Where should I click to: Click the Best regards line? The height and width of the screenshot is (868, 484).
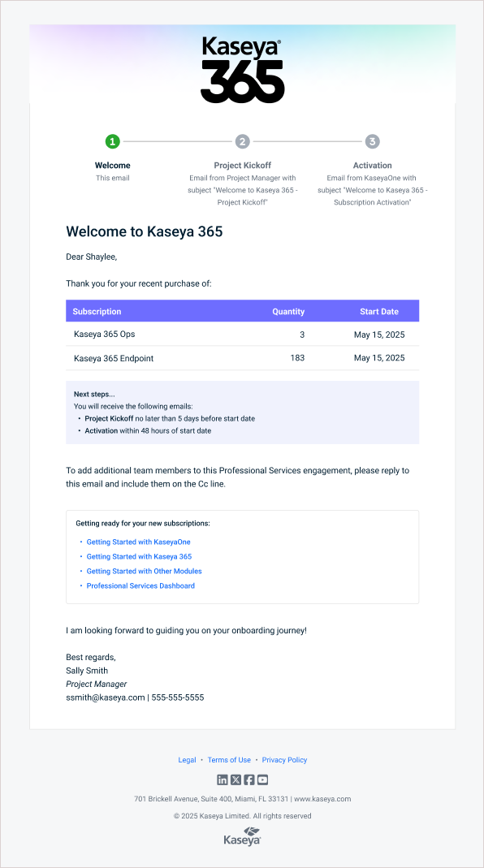[91, 657]
